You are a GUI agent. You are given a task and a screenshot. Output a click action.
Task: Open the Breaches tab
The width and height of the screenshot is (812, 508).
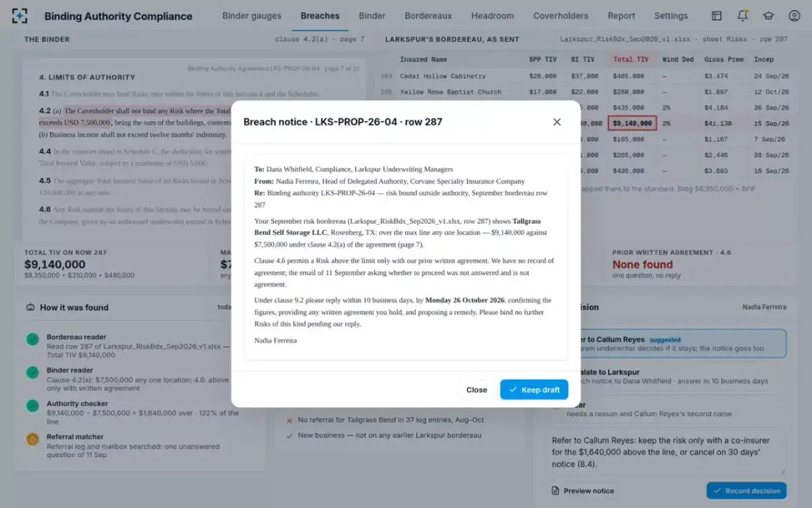[x=320, y=16]
